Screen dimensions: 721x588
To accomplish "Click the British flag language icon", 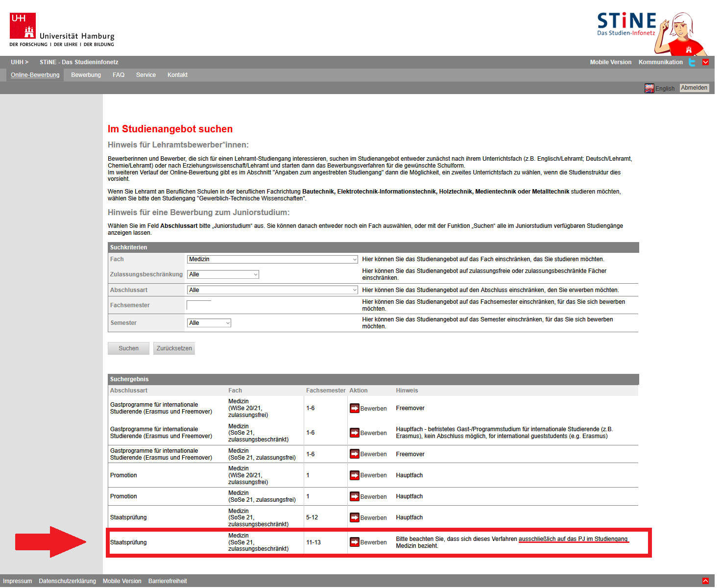I will click(649, 88).
